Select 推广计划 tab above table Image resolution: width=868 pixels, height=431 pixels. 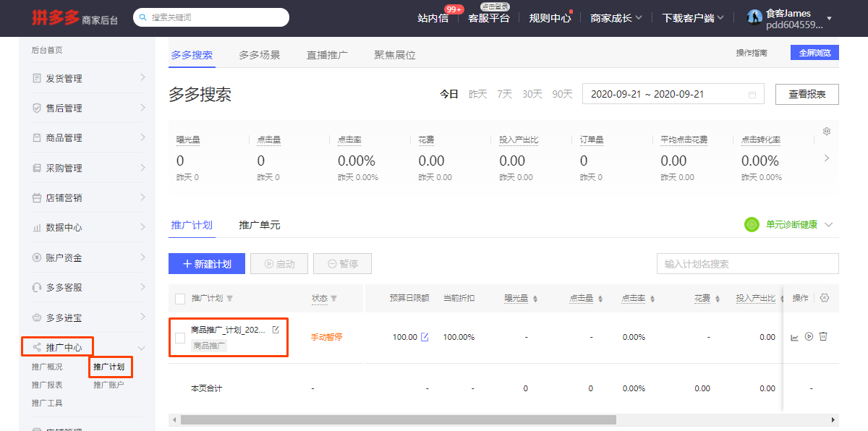pos(192,225)
